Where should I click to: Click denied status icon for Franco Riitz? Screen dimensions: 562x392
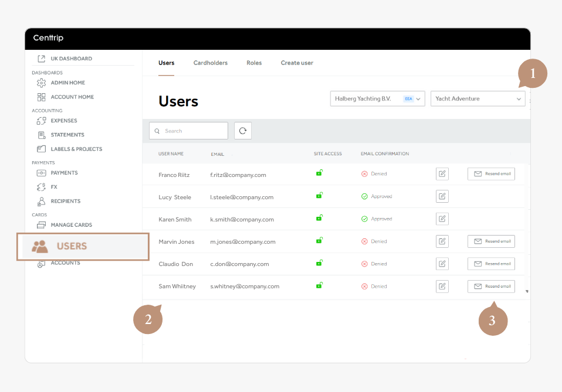click(x=364, y=174)
